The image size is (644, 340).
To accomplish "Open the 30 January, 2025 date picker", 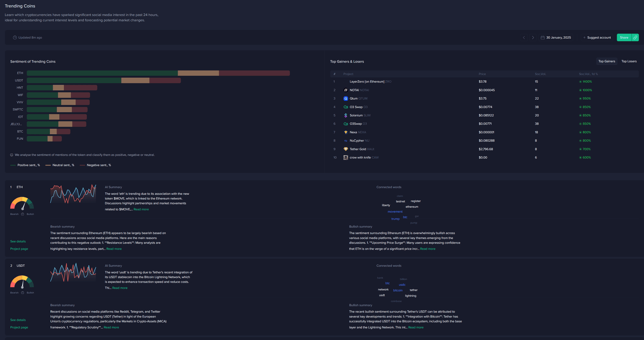I will (x=556, y=37).
